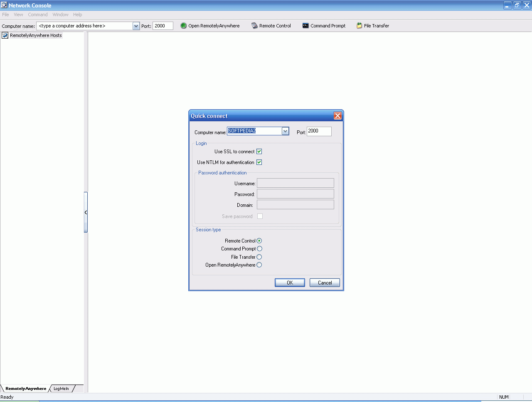The image size is (532, 402).
Task: Restore down the Network Console window
Action: pos(517,5)
